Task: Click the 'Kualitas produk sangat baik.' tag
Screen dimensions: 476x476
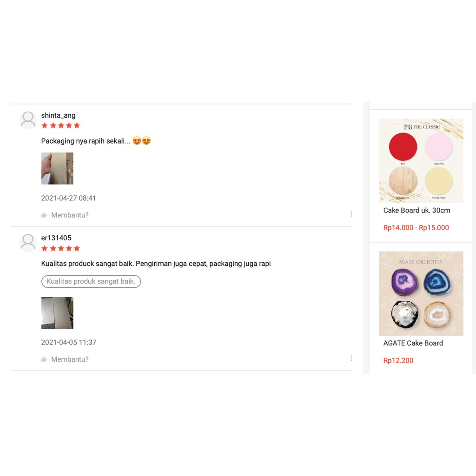Action: coord(91,281)
